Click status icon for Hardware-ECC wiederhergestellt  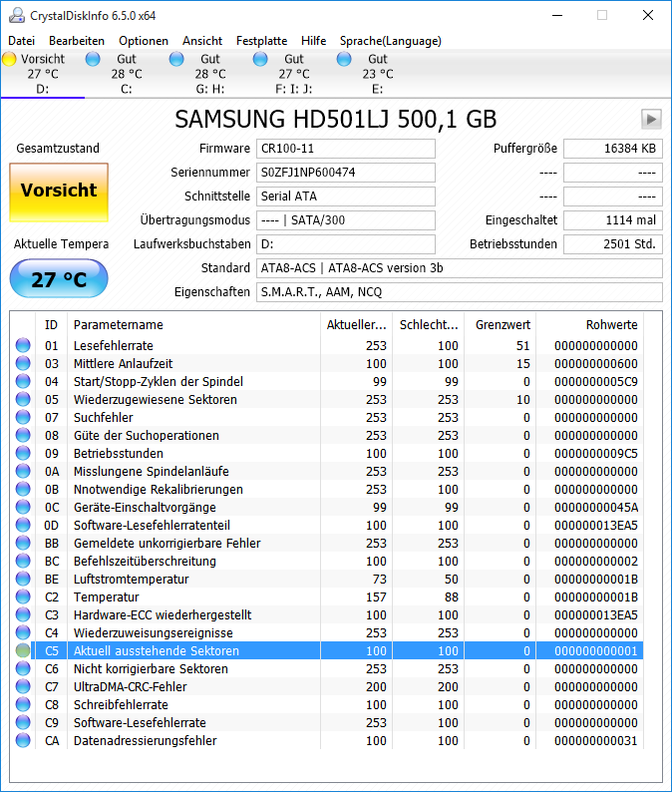(x=23, y=614)
